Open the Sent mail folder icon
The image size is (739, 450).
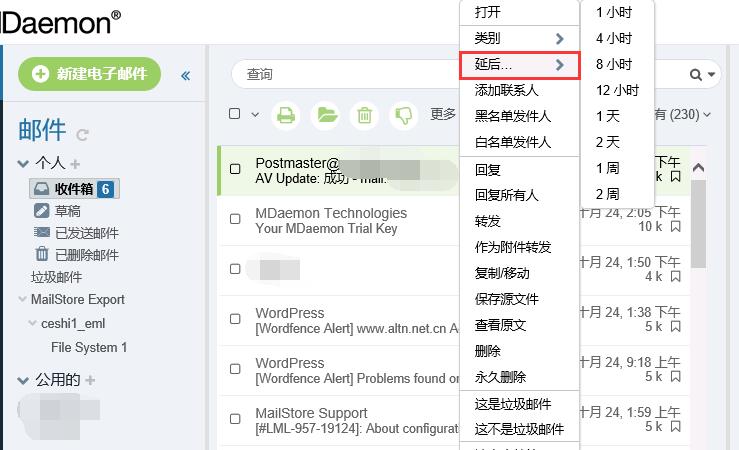click(41, 232)
